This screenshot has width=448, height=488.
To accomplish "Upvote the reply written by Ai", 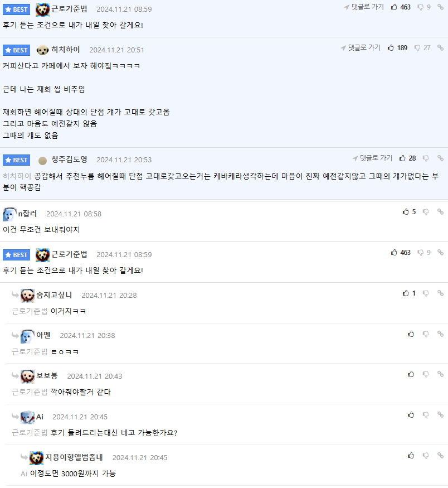I will tap(411, 415).
